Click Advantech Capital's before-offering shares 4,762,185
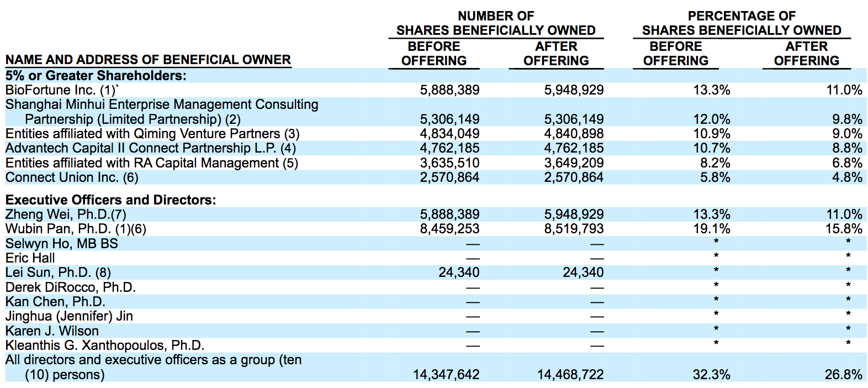 pos(449,148)
